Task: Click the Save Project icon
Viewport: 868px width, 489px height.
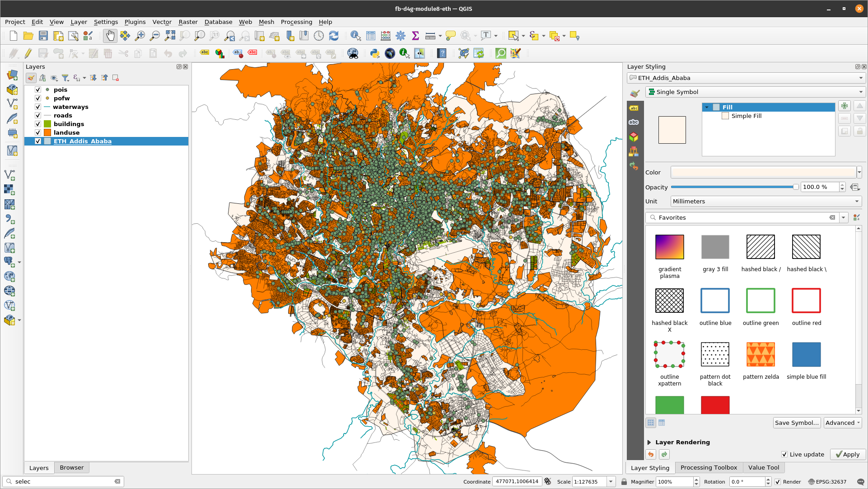Action: (x=43, y=36)
